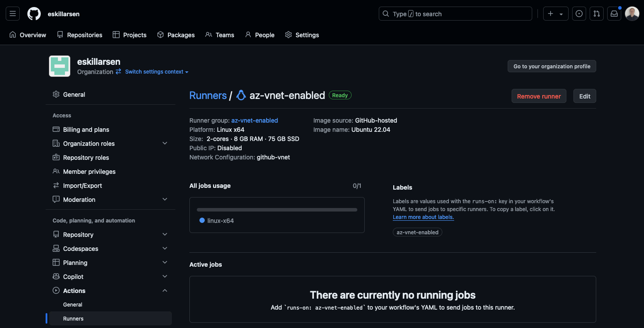Go to the Repositories tab
644x328 pixels.
point(79,35)
